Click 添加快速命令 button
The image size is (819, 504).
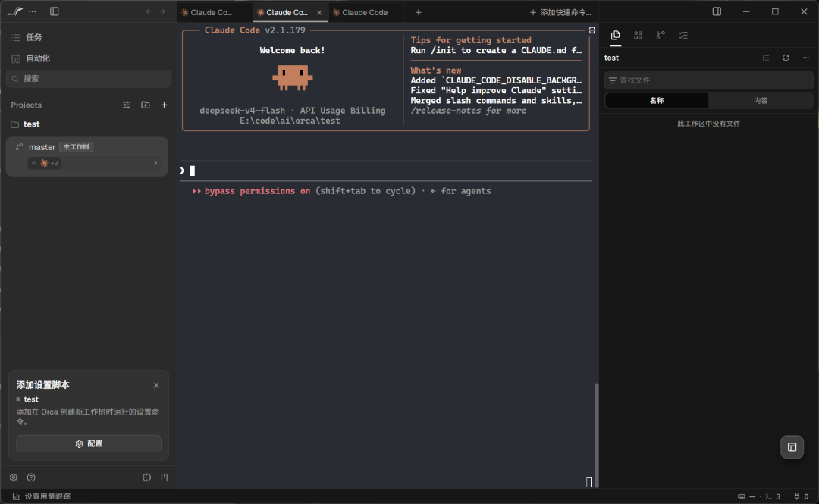pyautogui.click(x=560, y=13)
